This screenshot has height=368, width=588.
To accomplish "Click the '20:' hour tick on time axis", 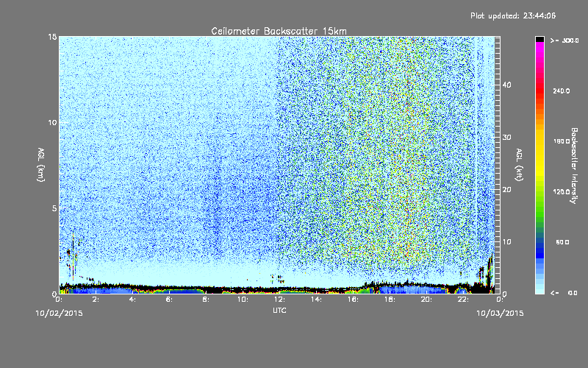I will pyautogui.click(x=426, y=300).
